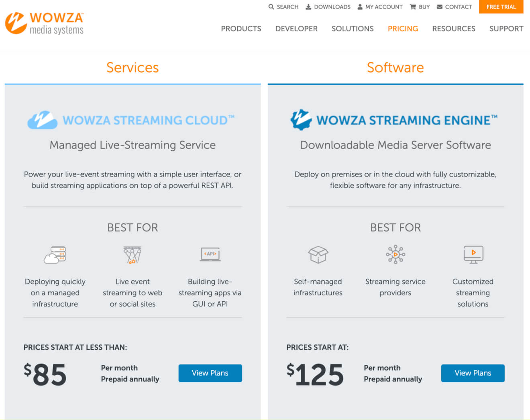
Task: Click the Downloads link text
Action: 332,7
